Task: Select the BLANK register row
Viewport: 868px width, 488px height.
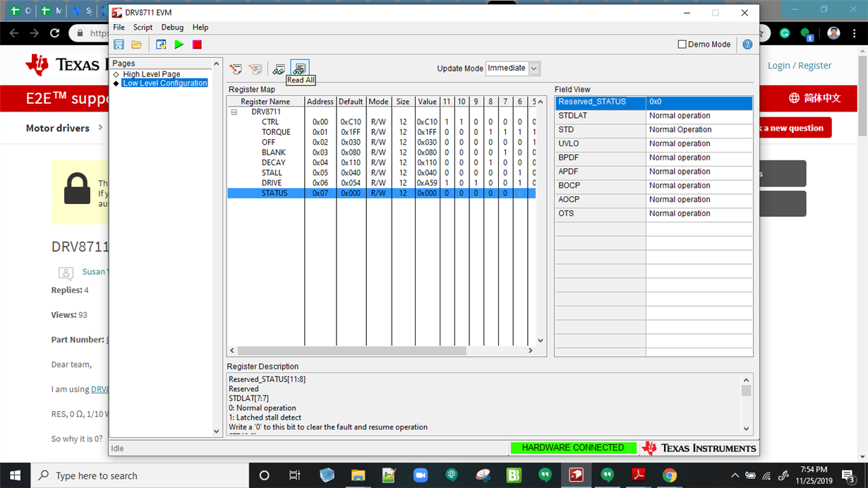Action: 382,153
